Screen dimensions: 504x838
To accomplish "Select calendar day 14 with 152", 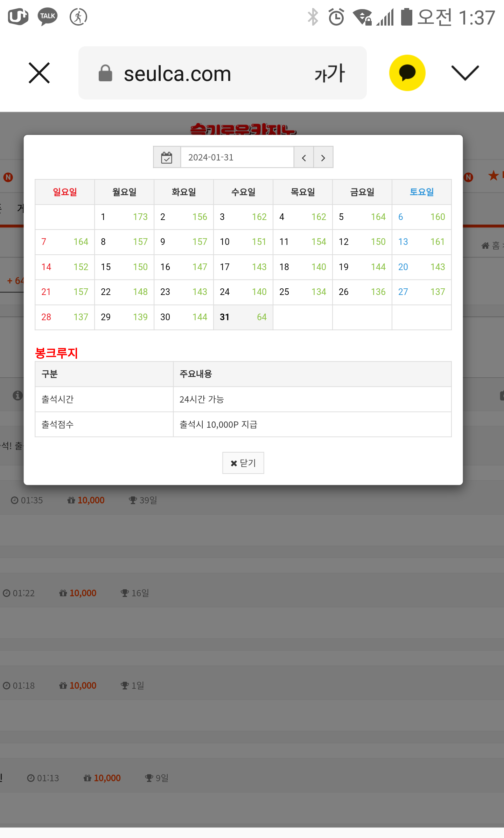I will [x=65, y=267].
